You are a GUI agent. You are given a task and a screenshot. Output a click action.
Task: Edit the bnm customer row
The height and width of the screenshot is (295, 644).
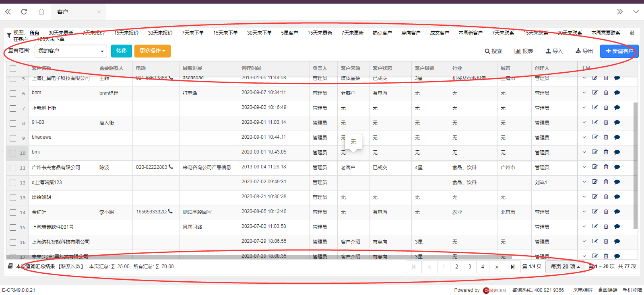coord(594,92)
